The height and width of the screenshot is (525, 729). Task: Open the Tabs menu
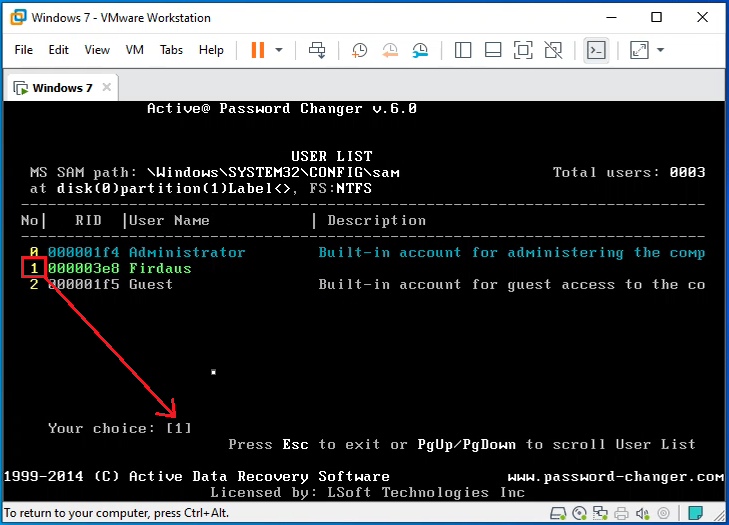coord(171,50)
